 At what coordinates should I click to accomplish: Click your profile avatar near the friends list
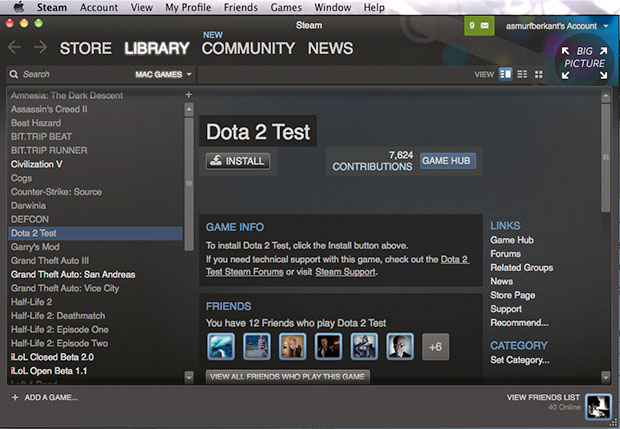click(x=598, y=406)
